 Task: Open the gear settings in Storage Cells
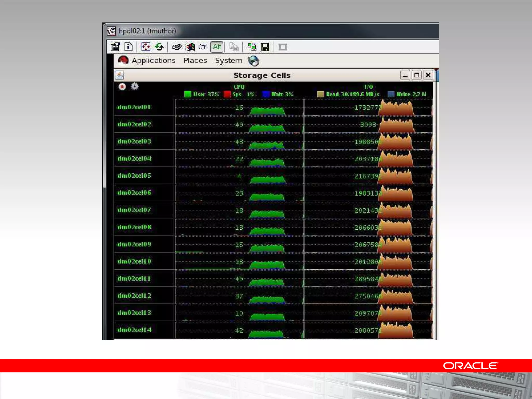pyautogui.click(x=135, y=87)
